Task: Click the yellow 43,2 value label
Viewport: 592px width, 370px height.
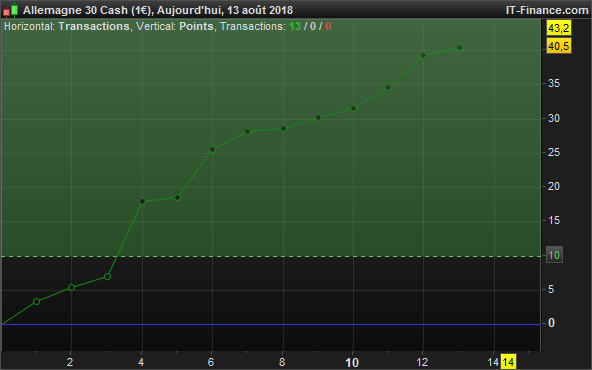Action: tap(558, 28)
